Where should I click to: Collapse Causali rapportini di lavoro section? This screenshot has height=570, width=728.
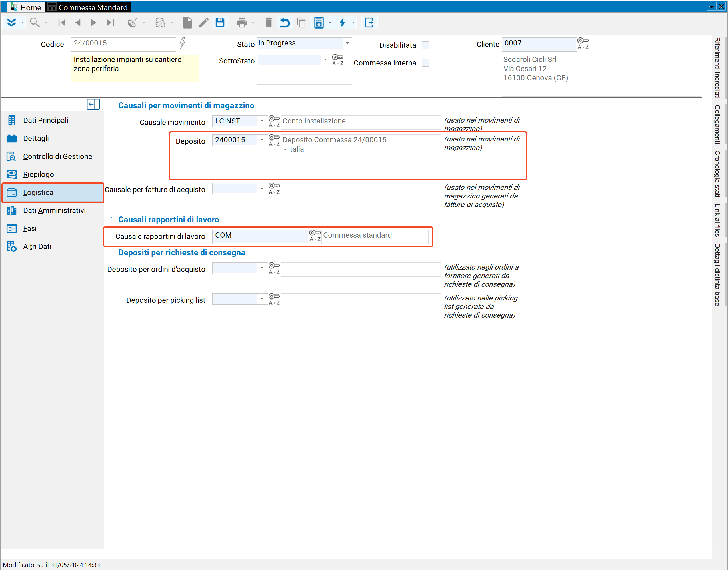click(110, 218)
